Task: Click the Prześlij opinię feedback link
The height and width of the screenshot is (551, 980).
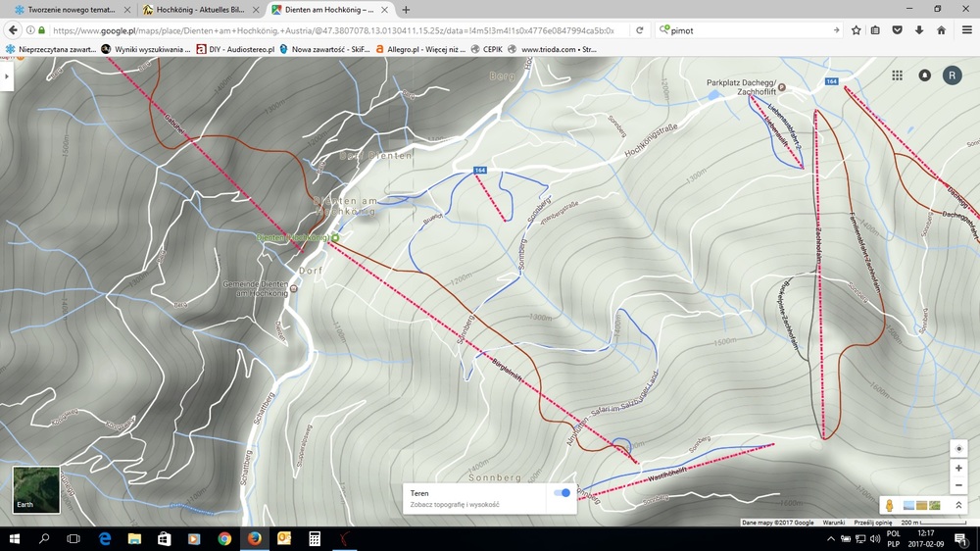Action: tap(873, 523)
